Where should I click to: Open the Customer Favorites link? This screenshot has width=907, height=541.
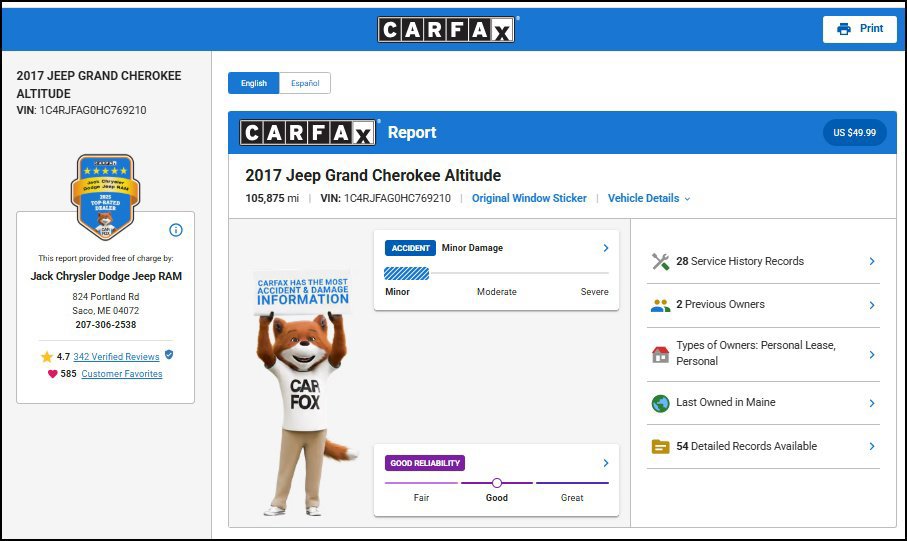point(121,374)
